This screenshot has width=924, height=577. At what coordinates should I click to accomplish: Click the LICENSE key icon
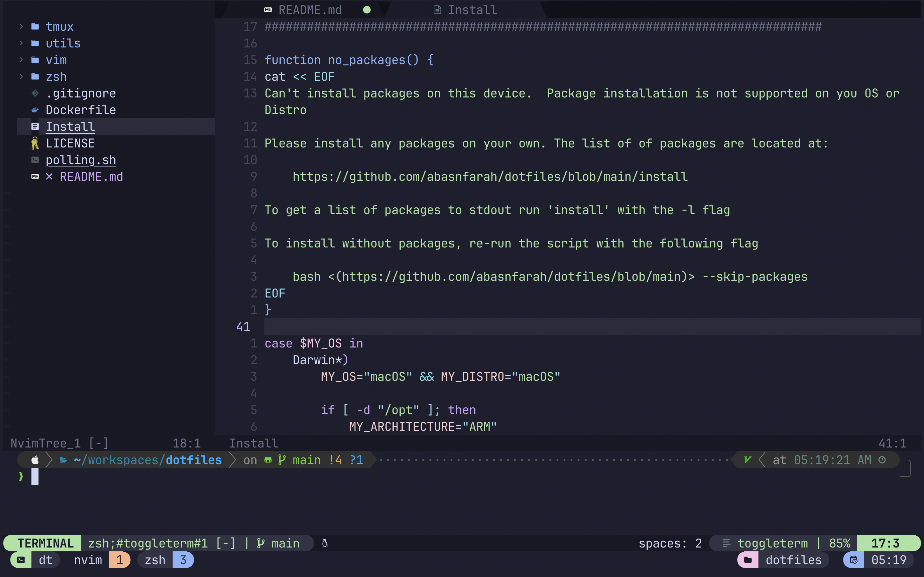pos(35,143)
